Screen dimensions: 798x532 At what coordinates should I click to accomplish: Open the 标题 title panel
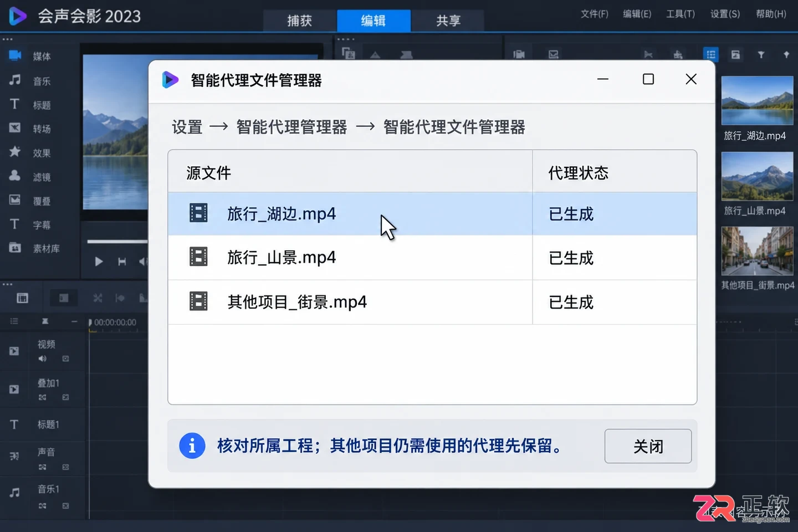(x=30, y=105)
